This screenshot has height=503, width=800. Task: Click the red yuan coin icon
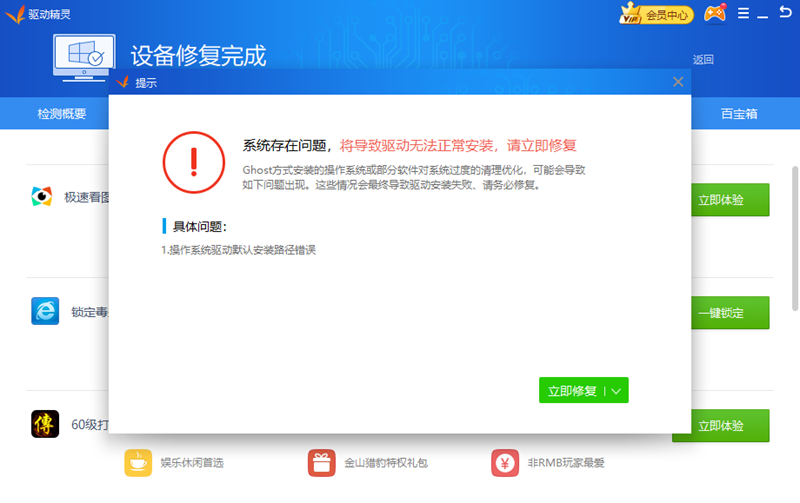505,463
